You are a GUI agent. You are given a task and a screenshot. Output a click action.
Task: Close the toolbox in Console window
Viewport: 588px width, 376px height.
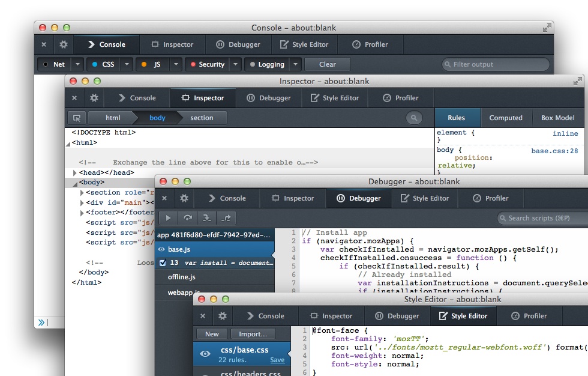[44, 44]
